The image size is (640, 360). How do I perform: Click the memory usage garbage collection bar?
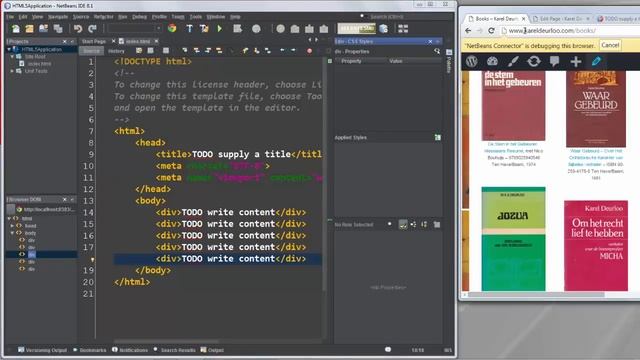pos(356,29)
